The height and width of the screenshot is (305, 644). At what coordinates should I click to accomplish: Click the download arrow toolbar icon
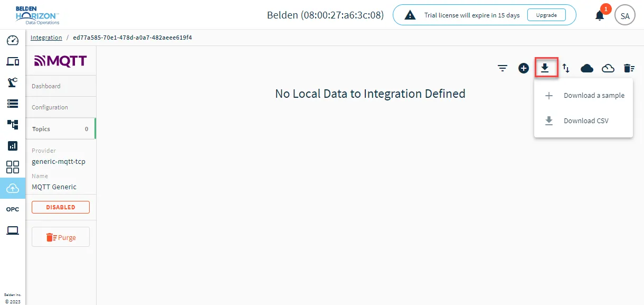(x=545, y=68)
